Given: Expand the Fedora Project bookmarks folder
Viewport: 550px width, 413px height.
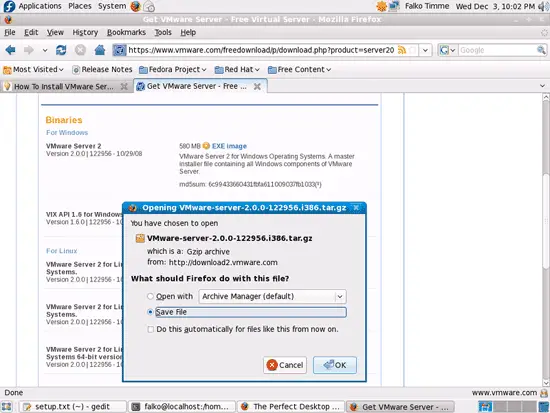Looking at the screenshot, I should [x=173, y=69].
